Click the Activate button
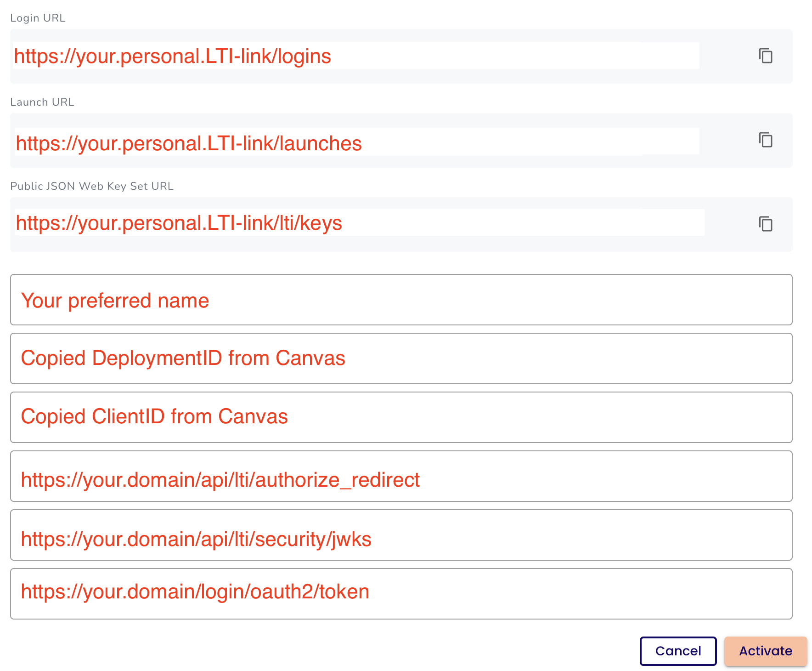The image size is (812, 671). point(766,651)
